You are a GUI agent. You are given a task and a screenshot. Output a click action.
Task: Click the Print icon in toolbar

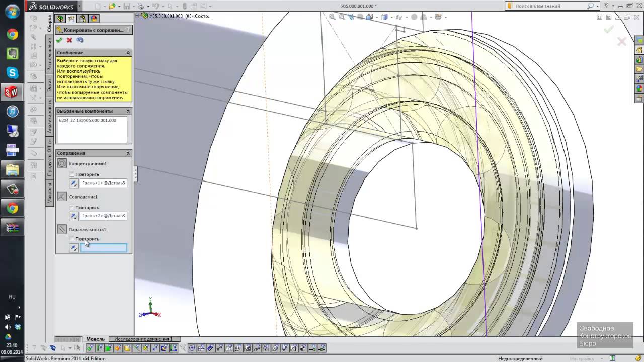pyautogui.click(x=141, y=6)
